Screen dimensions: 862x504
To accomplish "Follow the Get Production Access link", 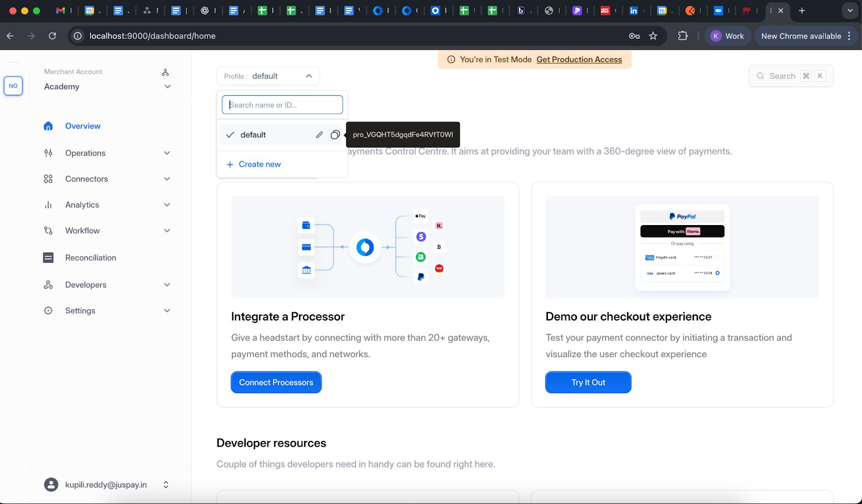I will tap(579, 60).
